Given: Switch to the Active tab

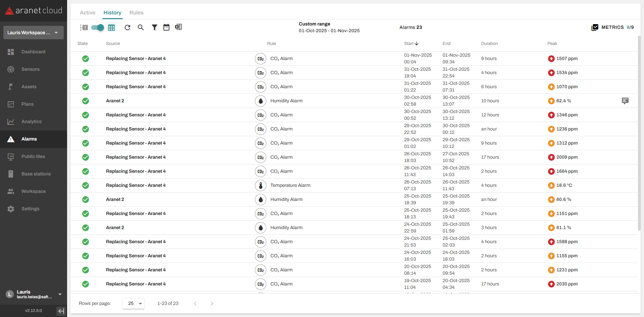Looking at the screenshot, I should (x=88, y=13).
